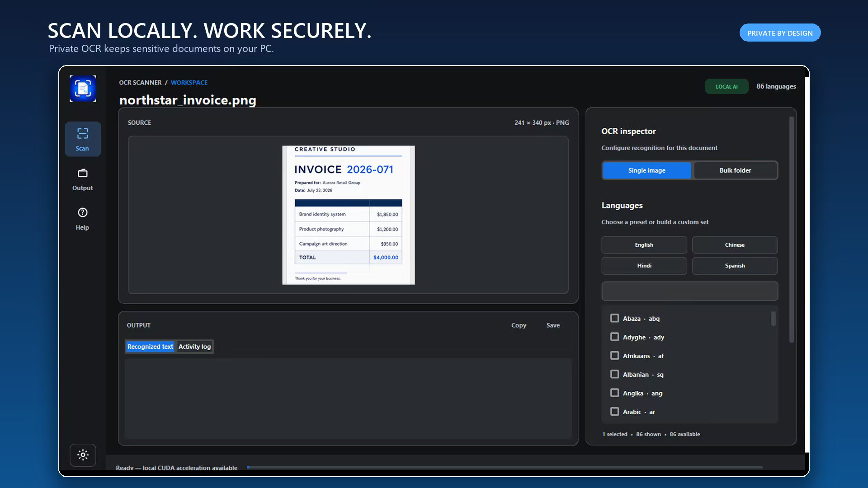Click inside the recognized text output area
The width and height of the screenshot is (868, 488).
point(348,399)
